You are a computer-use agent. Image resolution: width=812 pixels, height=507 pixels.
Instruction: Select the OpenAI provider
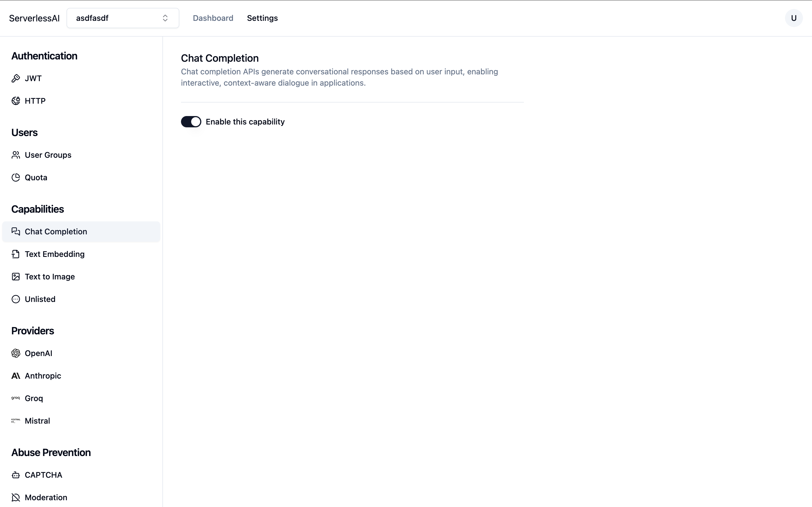pos(38,353)
